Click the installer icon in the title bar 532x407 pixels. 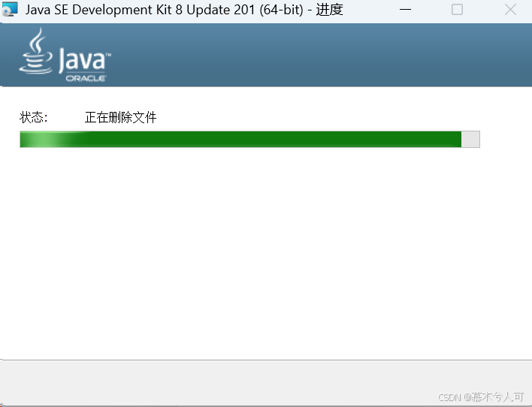(10, 9)
